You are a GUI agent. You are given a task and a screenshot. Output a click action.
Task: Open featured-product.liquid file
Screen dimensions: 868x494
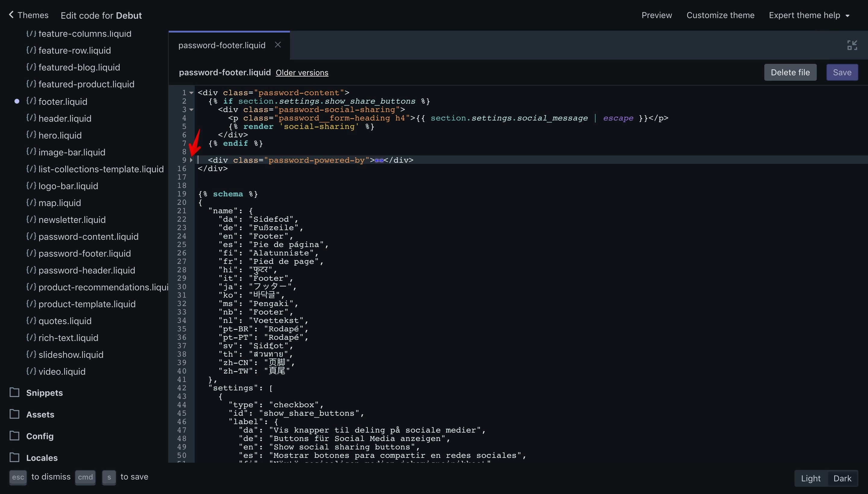86,84
